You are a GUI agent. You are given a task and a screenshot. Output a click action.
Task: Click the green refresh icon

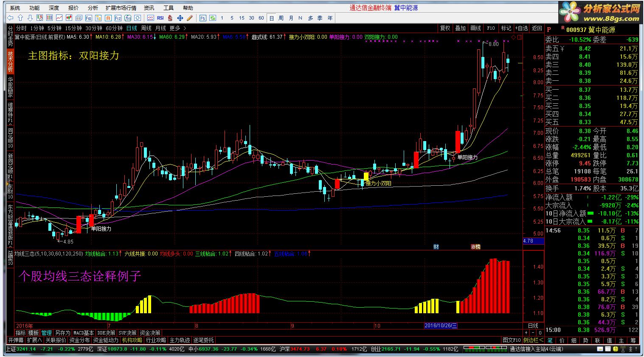click(212, 18)
